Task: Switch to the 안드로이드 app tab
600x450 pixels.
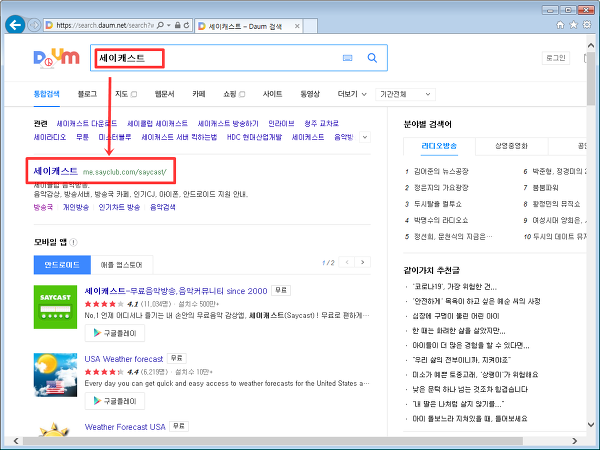Action: [x=62, y=265]
